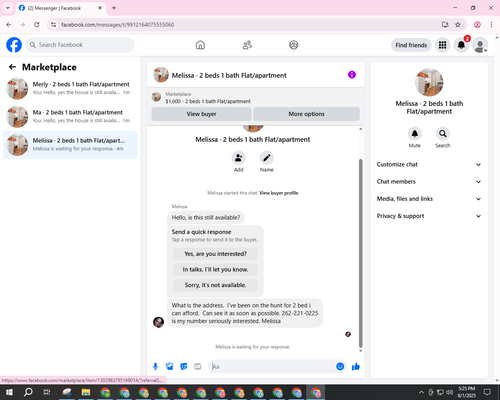Reload the page in the browser toolbar
Screen dimensions: 500x400
[x=37, y=25]
